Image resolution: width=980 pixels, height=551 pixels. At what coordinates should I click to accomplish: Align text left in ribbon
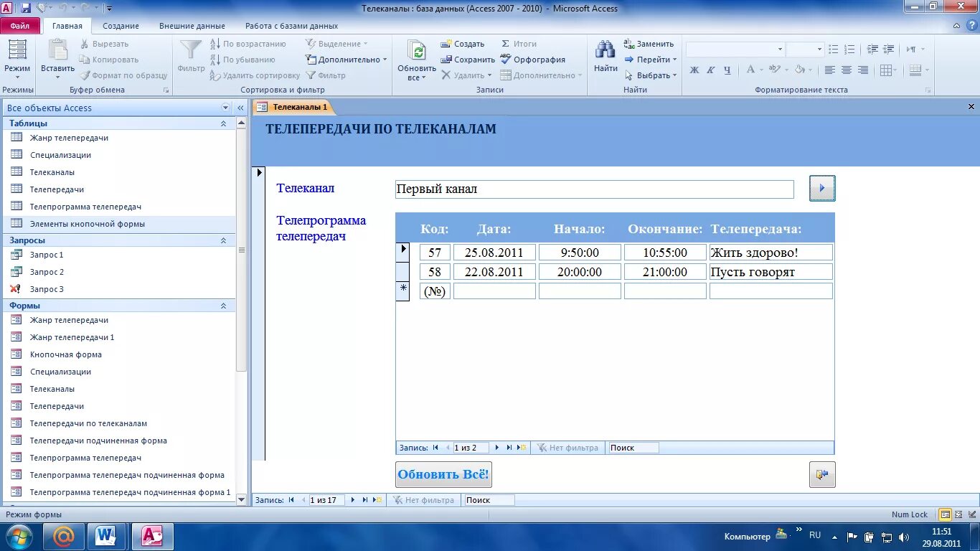tap(830, 70)
